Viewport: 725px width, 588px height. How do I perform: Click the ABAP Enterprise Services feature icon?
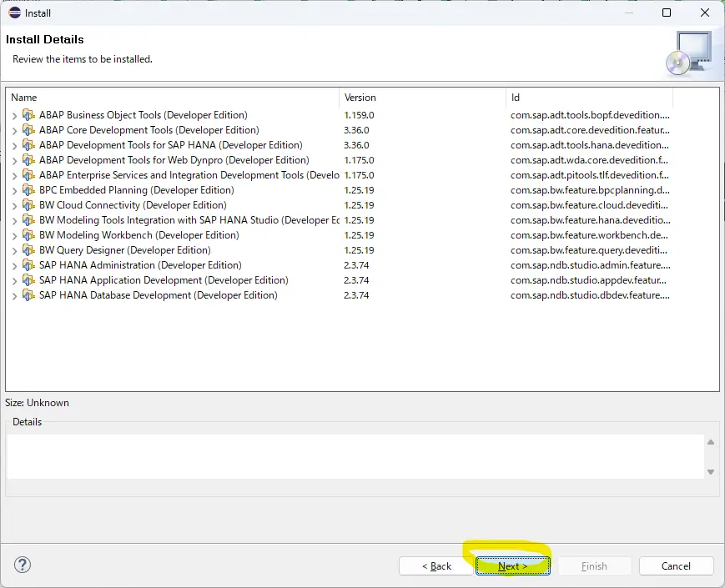click(28, 175)
